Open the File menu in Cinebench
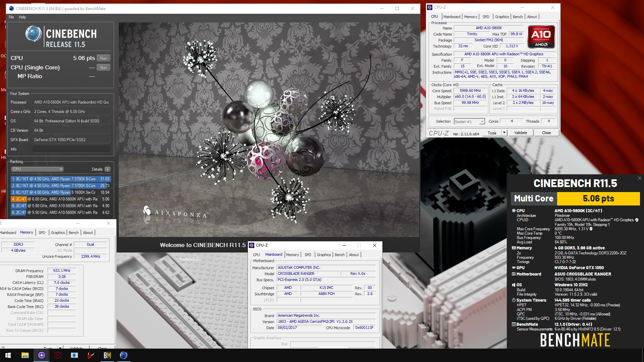 [11, 17]
